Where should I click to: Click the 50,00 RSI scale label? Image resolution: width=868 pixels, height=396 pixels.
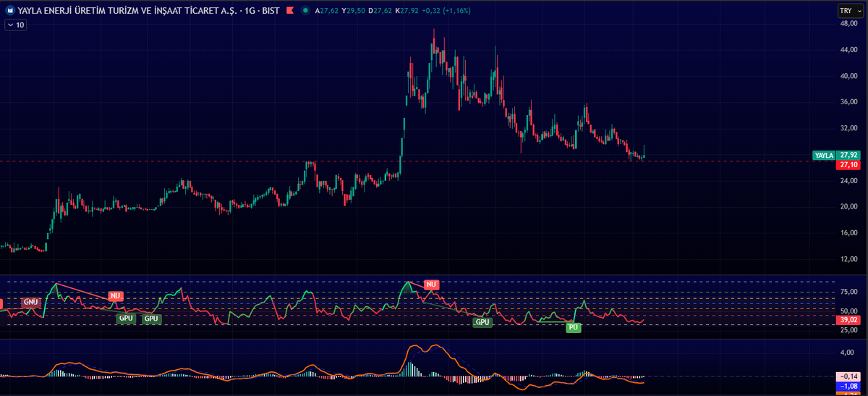coord(848,310)
